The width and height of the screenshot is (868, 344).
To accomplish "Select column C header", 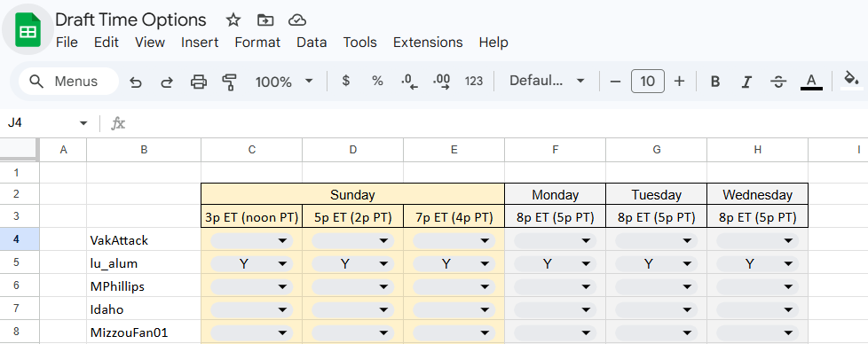I will 252,149.
